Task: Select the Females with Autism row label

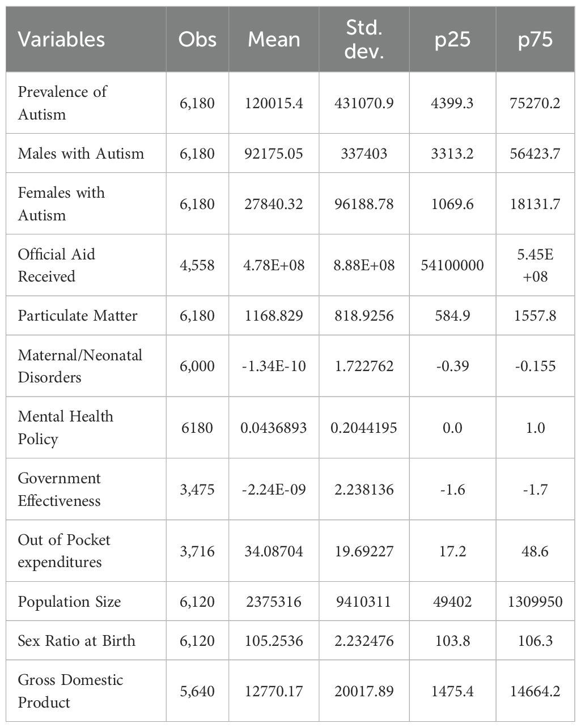Action: click(61, 204)
